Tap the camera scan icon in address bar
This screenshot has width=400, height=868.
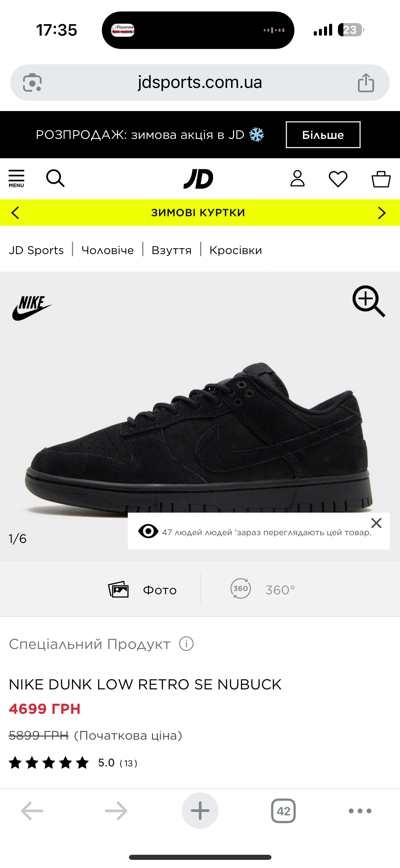pos(32,83)
